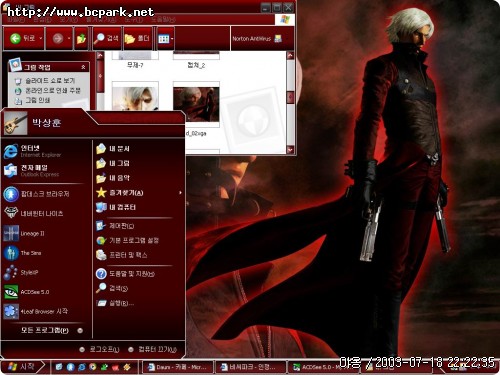This screenshot has height=375, width=500.
Task: Open the back history dropdown arrow
Action: [x=41, y=39]
